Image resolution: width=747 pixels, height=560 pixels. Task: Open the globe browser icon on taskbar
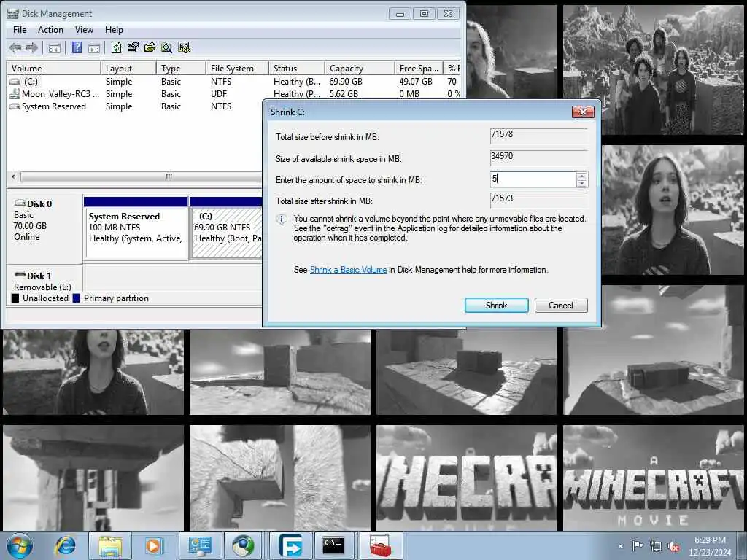244,545
